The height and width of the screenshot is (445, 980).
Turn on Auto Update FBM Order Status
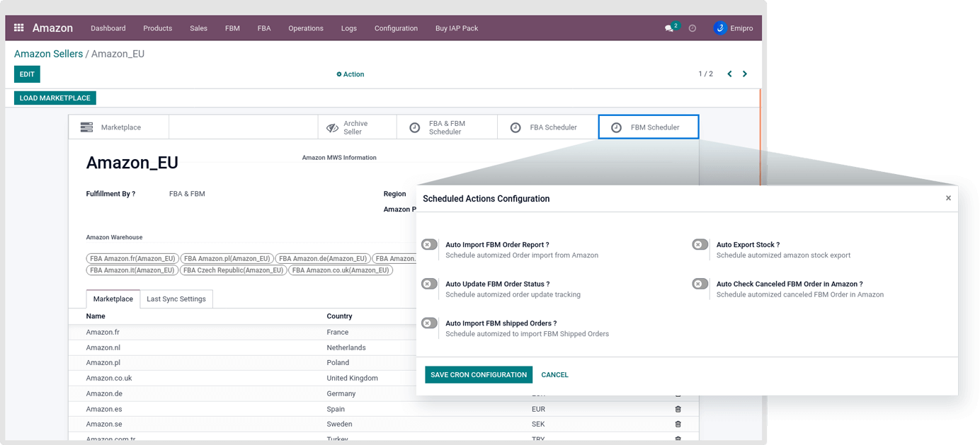(429, 284)
